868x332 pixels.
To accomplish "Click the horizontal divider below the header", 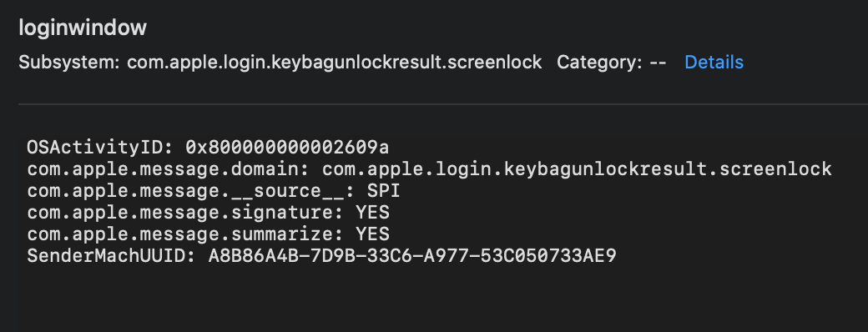I will pyautogui.click(x=443, y=103).
